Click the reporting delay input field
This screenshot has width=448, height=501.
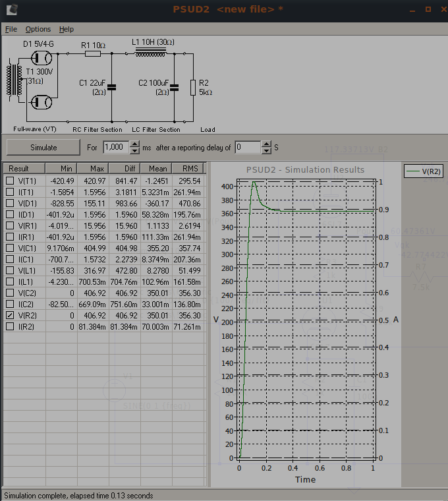pyautogui.click(x=248, y=147)
